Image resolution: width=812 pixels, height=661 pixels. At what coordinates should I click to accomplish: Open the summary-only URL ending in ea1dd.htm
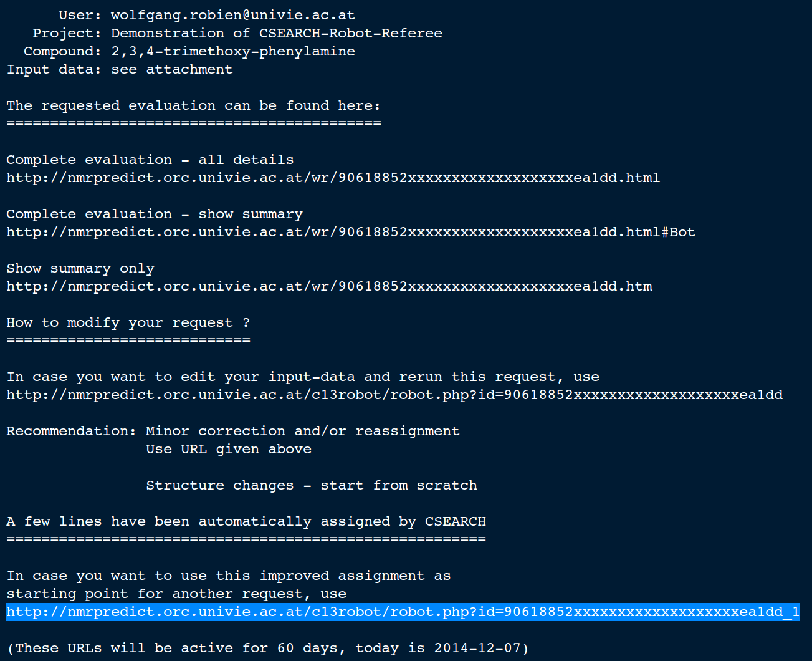[x=329, y=286]
